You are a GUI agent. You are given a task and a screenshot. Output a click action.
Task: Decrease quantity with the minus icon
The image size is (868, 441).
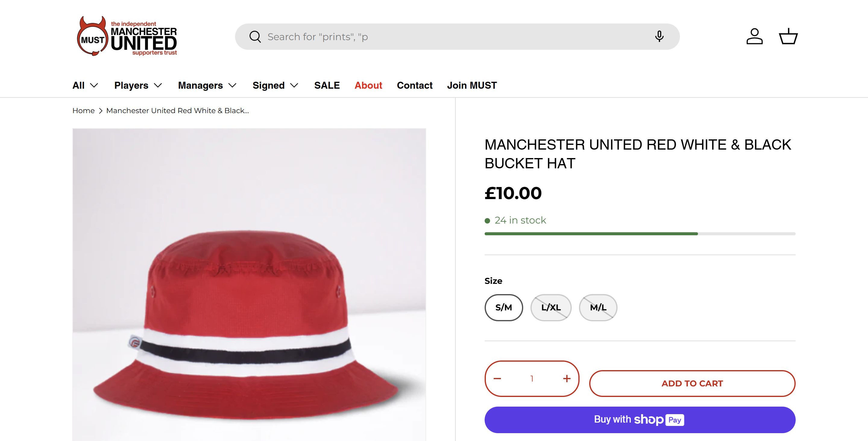497,379
